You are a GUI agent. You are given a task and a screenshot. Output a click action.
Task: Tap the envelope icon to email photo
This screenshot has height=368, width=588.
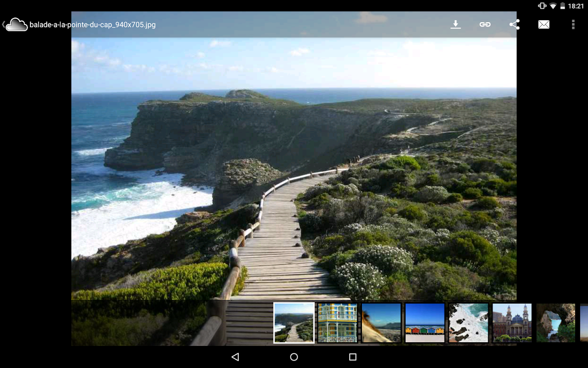coord(544,24)
